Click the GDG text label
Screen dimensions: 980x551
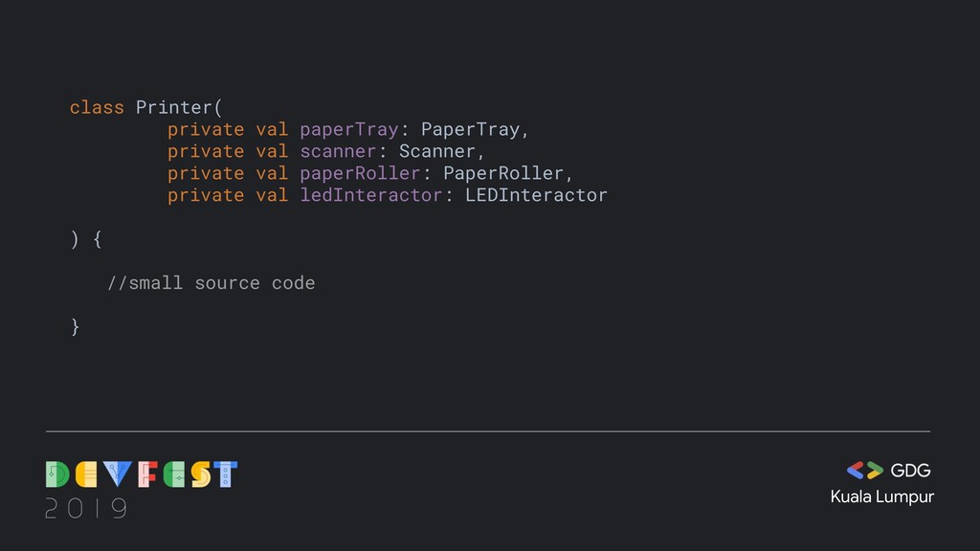(x=911, y=471)
